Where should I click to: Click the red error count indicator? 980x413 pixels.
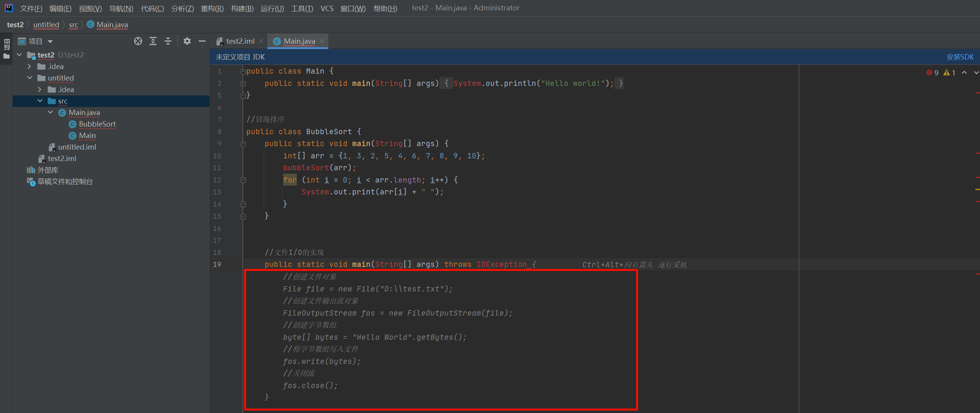pos(932,72)
